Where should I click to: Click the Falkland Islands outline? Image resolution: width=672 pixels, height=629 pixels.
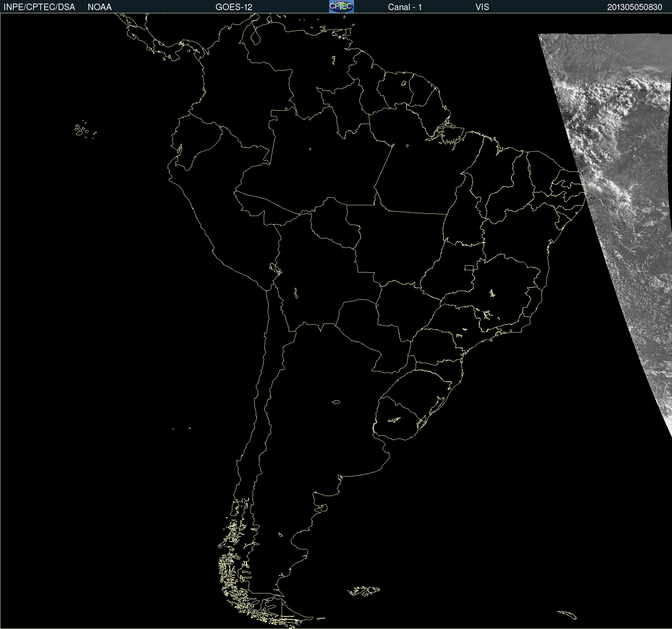364,591
